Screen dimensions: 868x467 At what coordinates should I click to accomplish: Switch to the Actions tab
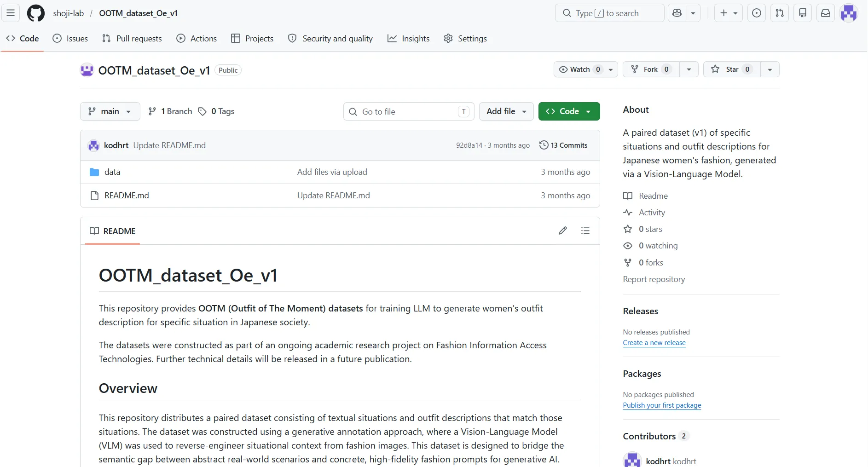197,39
